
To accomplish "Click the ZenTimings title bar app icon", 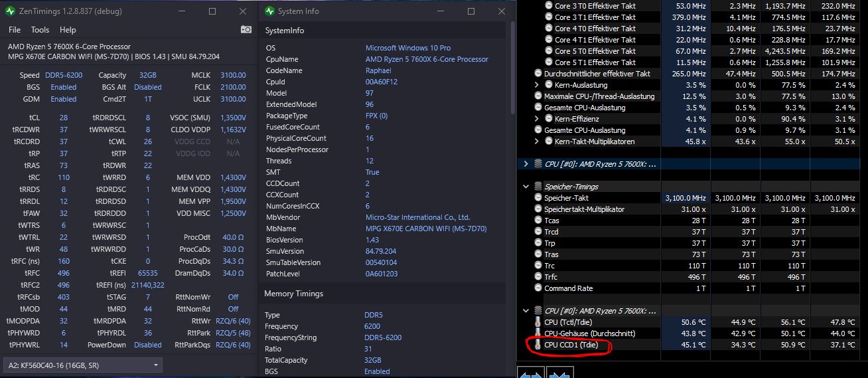I will [10, 11].
